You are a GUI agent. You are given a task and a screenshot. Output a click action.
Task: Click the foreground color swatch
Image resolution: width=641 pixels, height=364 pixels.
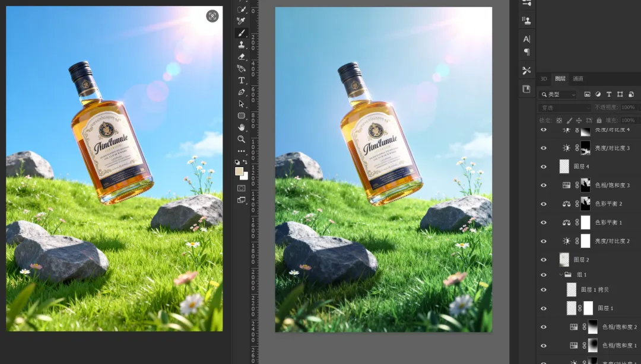pos(239,171)
